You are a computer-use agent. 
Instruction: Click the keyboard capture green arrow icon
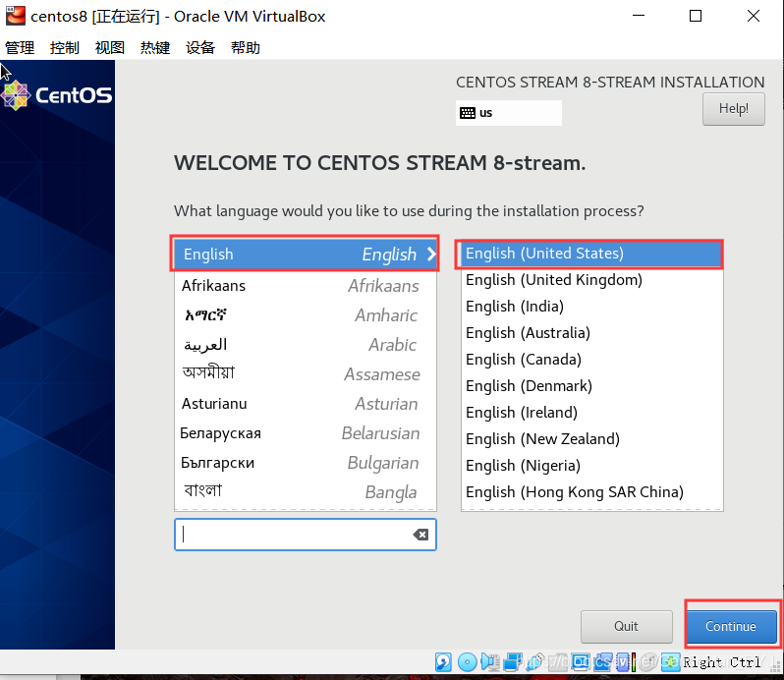click(670, 662)
